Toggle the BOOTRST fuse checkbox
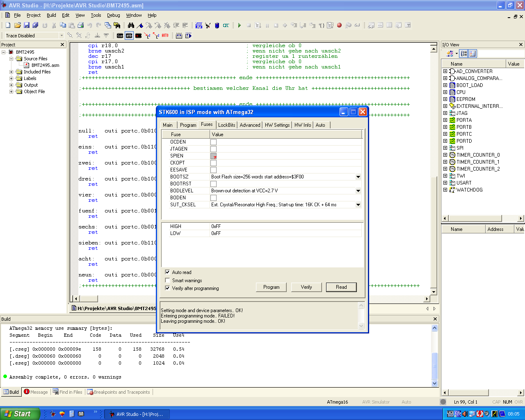 (213, 184)
